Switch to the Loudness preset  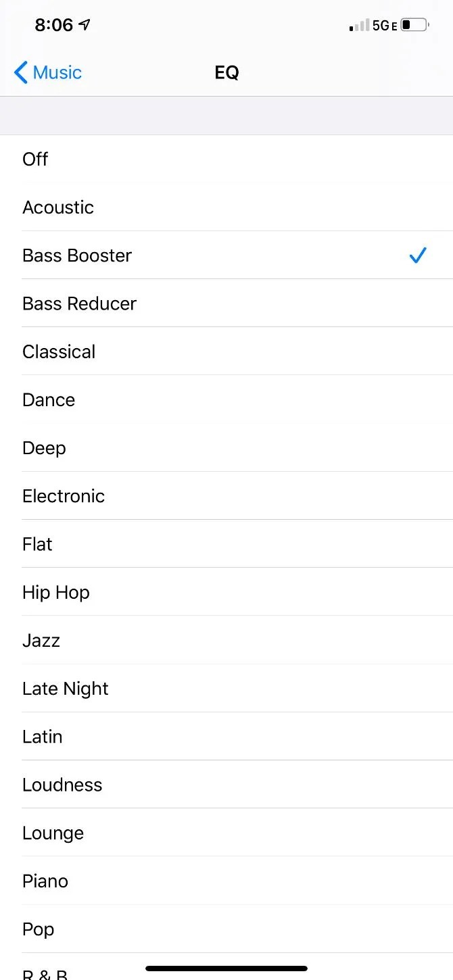(x=226, y=784)
